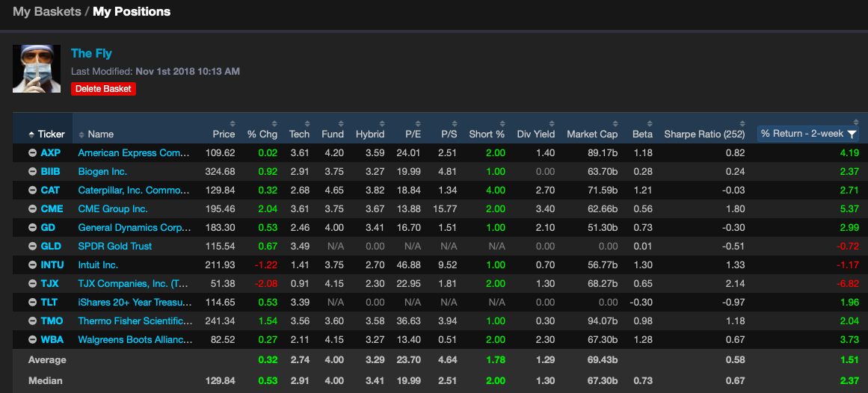Remove CME with its minus icon
The image size is (868, 393).
33,208
